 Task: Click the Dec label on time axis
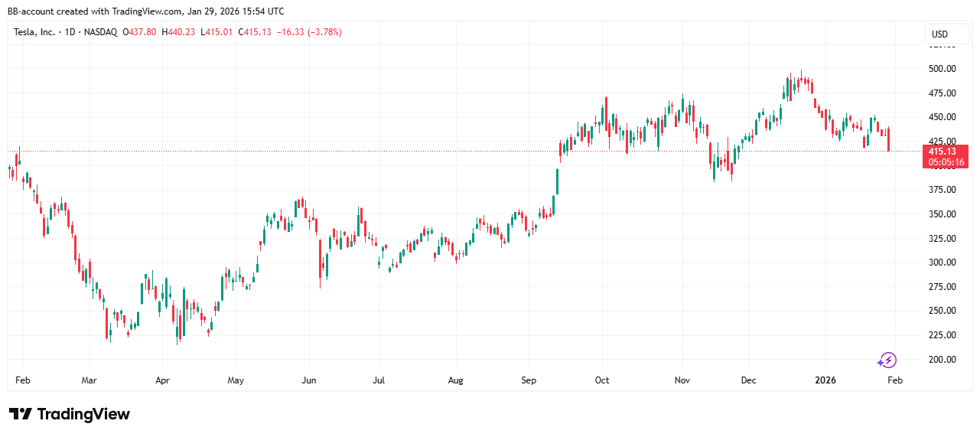coord(750,380)
